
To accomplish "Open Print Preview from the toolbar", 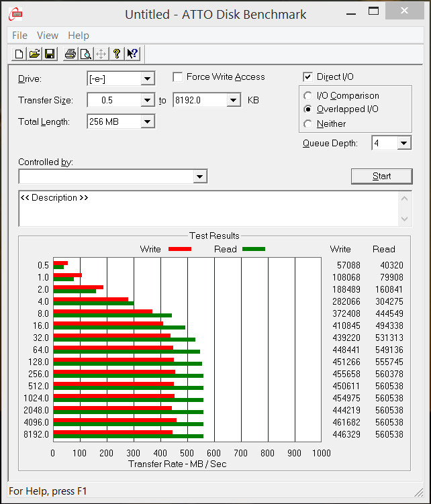I will (x=86, y=54).
